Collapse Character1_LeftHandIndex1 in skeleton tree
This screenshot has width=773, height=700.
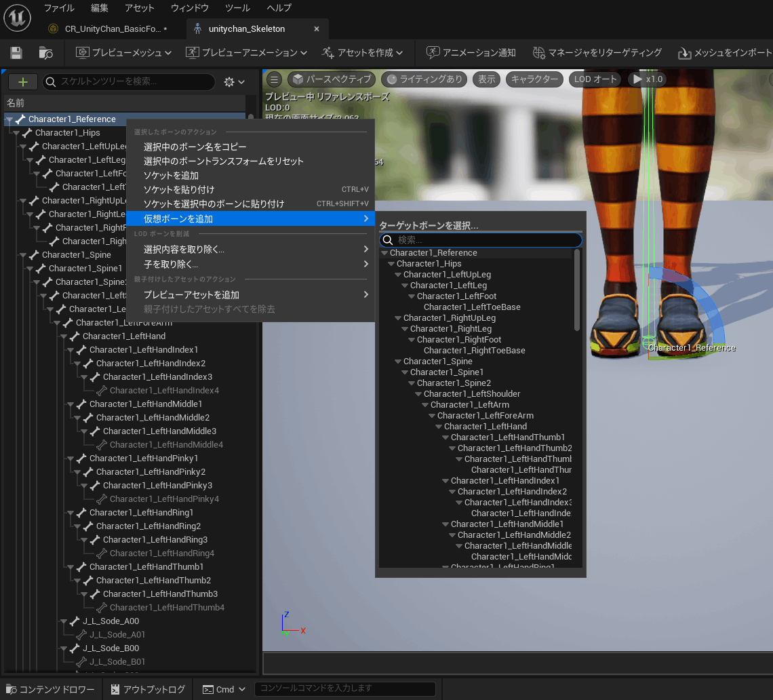coord(71,350)
